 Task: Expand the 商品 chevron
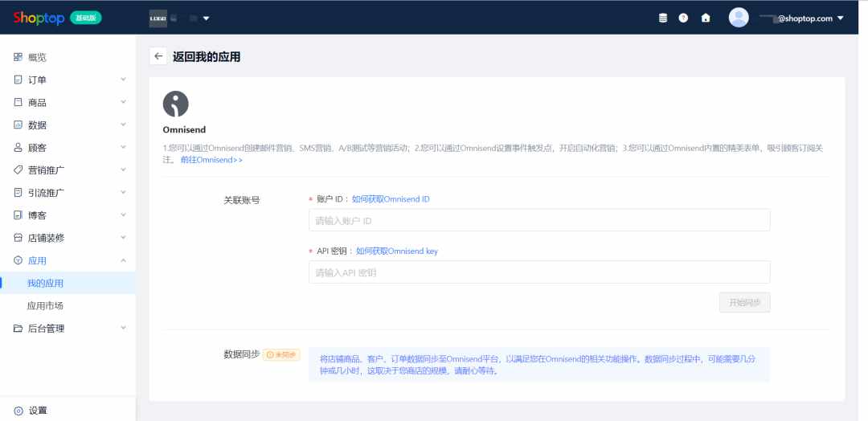[x=124, y=102]
